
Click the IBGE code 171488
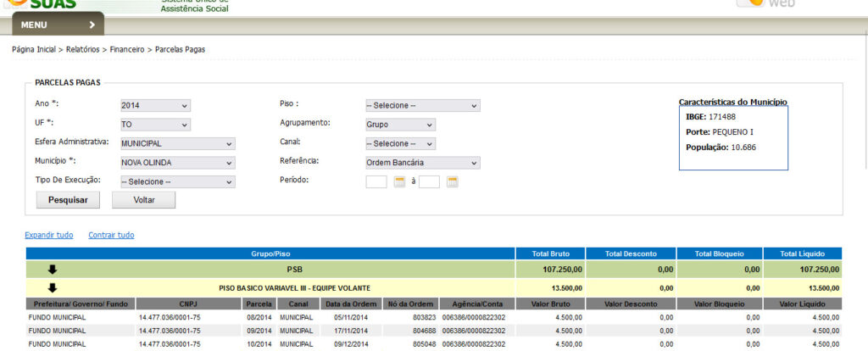[722, 117]
